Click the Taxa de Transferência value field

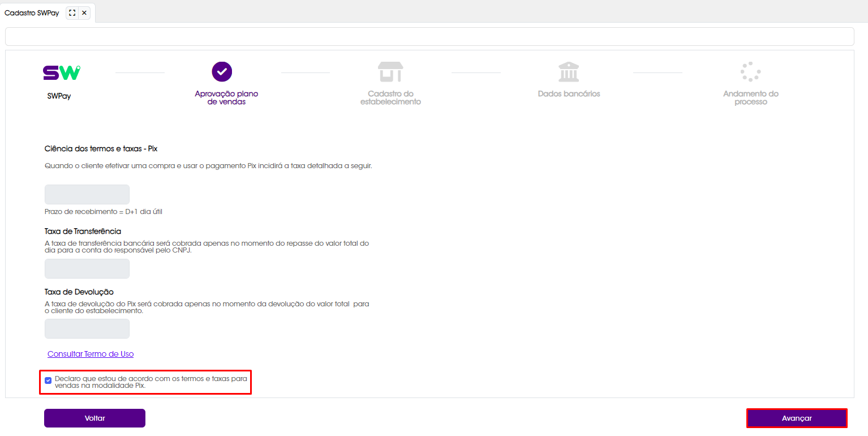pyautogui.click(x=87, y=268)
